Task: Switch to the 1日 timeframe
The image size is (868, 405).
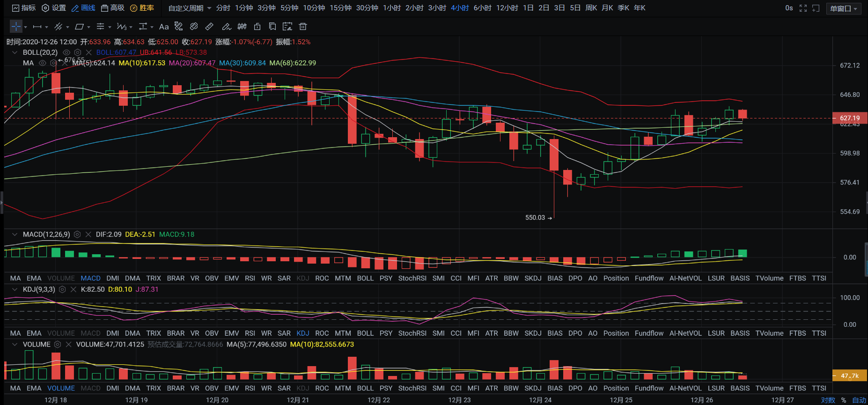Action: click(x=528, y=8)
